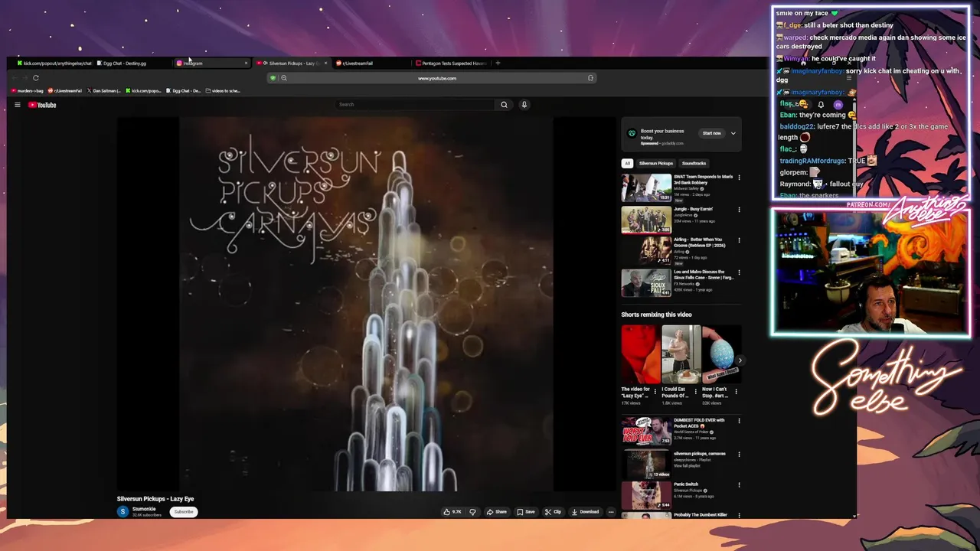Switch to the Pentagon Tests Suspected tab
This screenshot has width=980, height=551.
(x=450, y=63)
